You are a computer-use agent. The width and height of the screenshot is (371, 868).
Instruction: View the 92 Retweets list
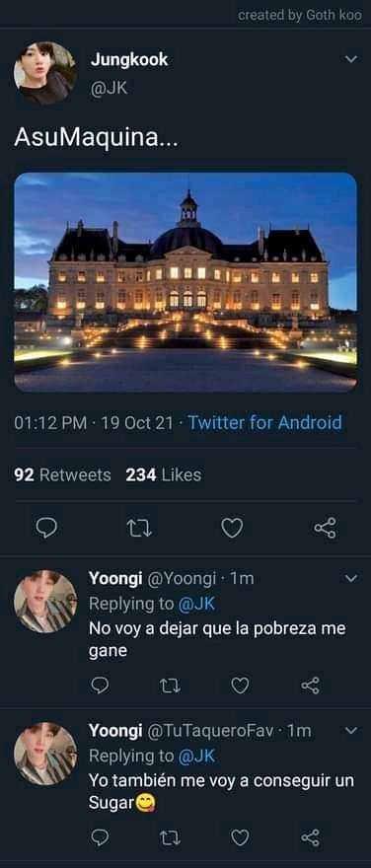(x=62, y=475)
